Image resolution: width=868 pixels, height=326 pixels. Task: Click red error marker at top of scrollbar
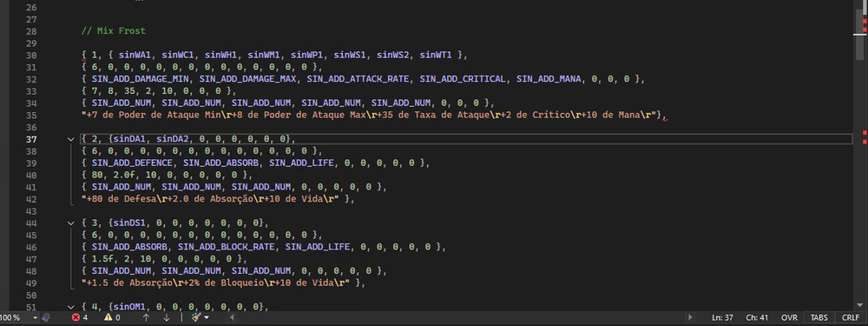865,21
